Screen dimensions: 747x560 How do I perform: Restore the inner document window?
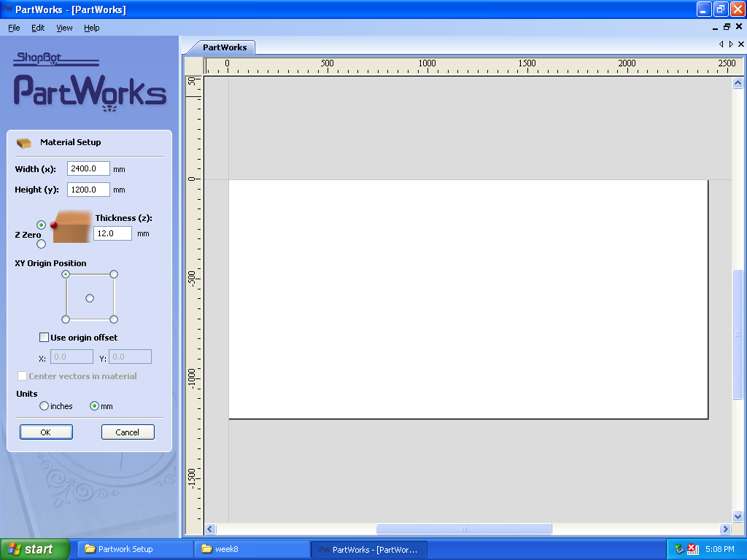point(727,27)
